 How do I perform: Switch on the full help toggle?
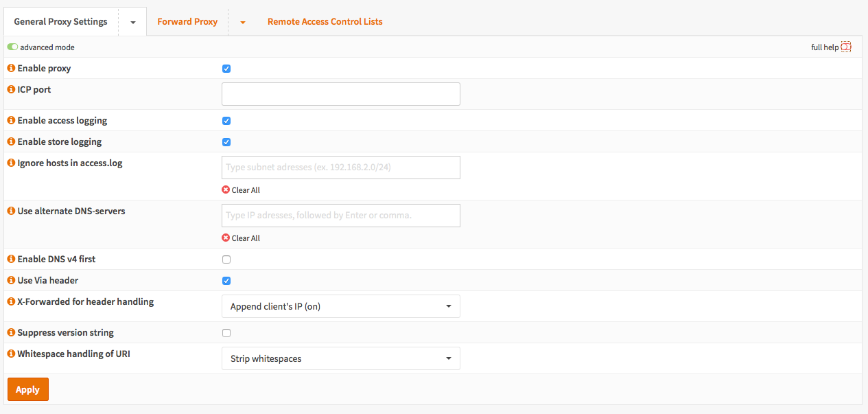[846, 47]
